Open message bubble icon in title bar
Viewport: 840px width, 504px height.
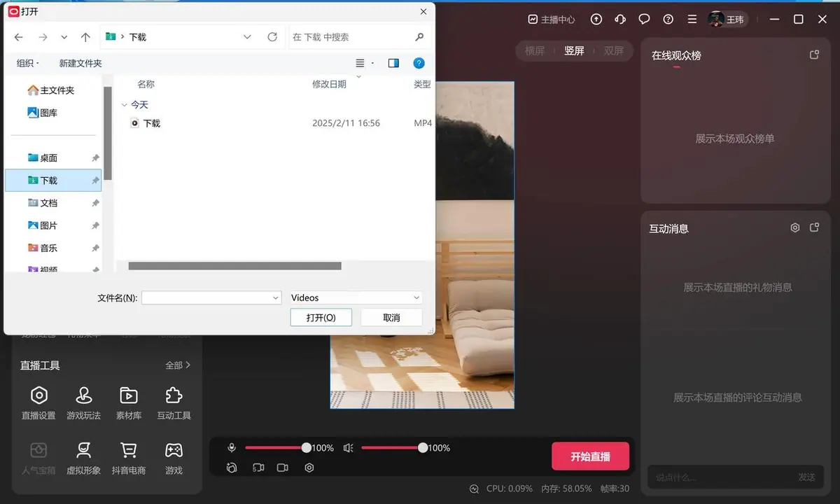645,20
